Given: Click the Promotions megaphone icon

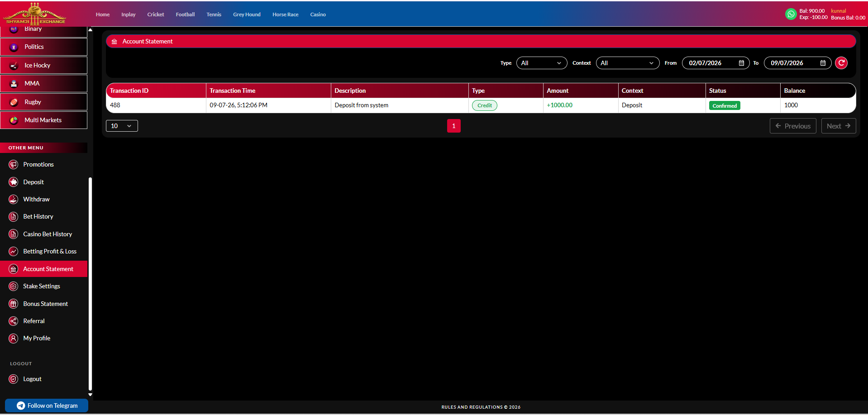Looking at the screenshot, I should click(x=14, y=164).
